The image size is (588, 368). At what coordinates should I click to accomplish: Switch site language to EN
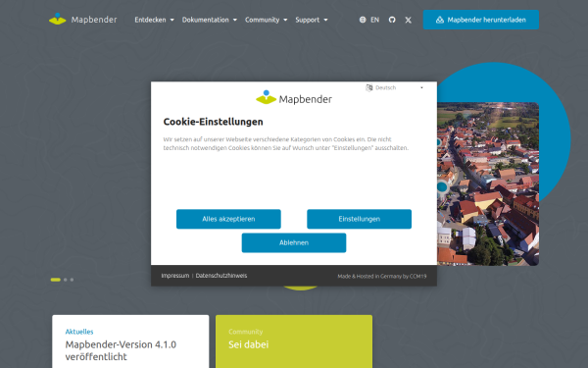click(374, 20)
